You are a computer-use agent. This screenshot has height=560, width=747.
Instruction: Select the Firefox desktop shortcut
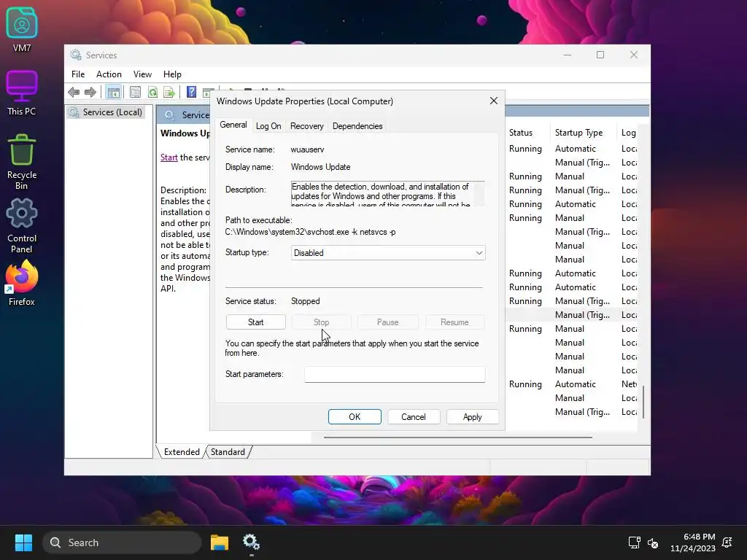[21, 284]
